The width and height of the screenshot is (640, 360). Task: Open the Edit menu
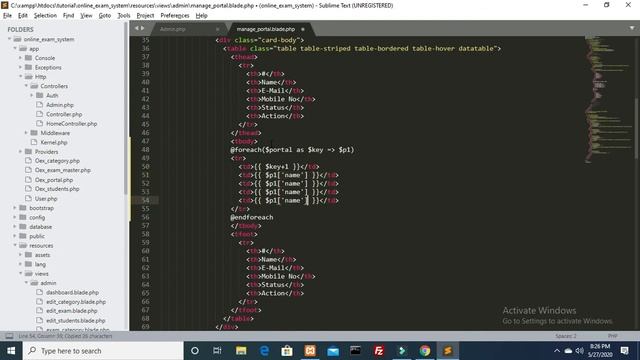tap(22, 16)
